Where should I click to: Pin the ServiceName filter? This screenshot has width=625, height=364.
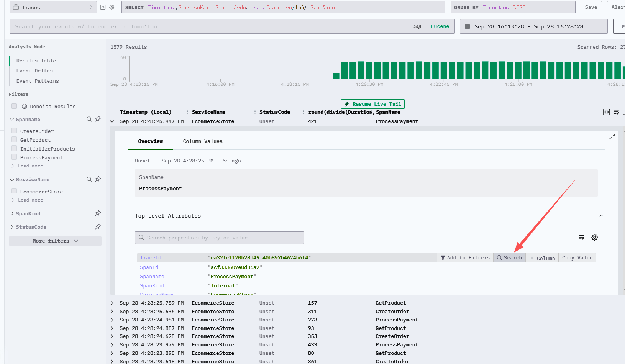click(x=98, y=179)
